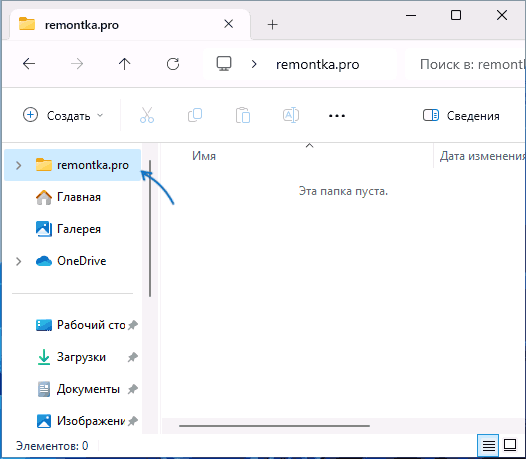Select remontka.pro in the address bar path
The width and height of the screenshot is (526, 459).
pyautogui.click(x=317, y=64)
